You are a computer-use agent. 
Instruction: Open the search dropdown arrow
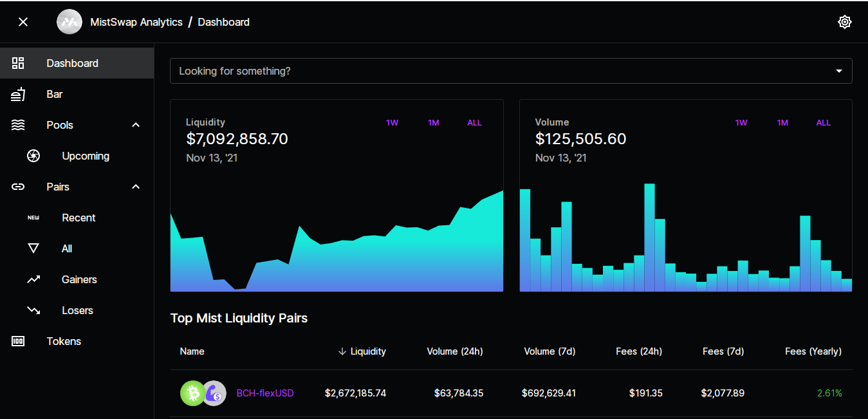coord(839,71)
